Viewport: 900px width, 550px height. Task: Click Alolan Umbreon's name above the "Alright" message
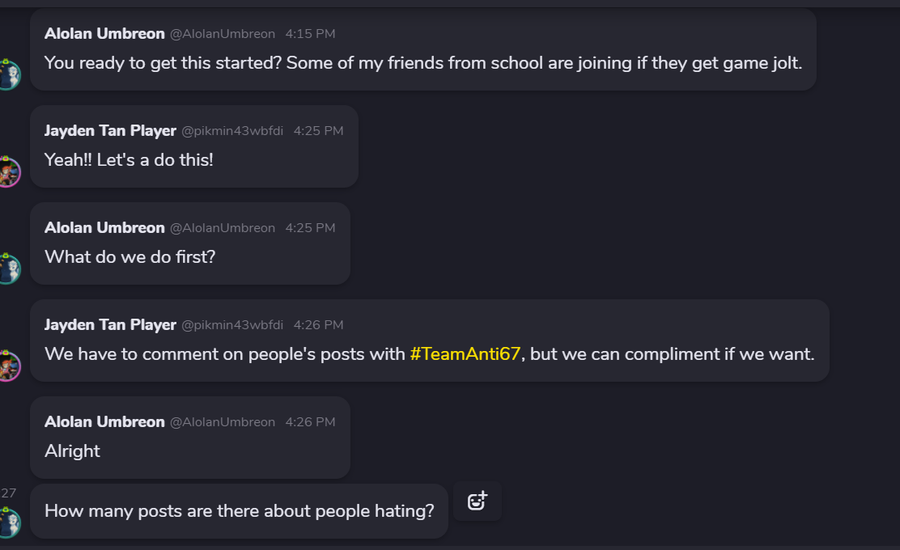(x=104, y=422)
